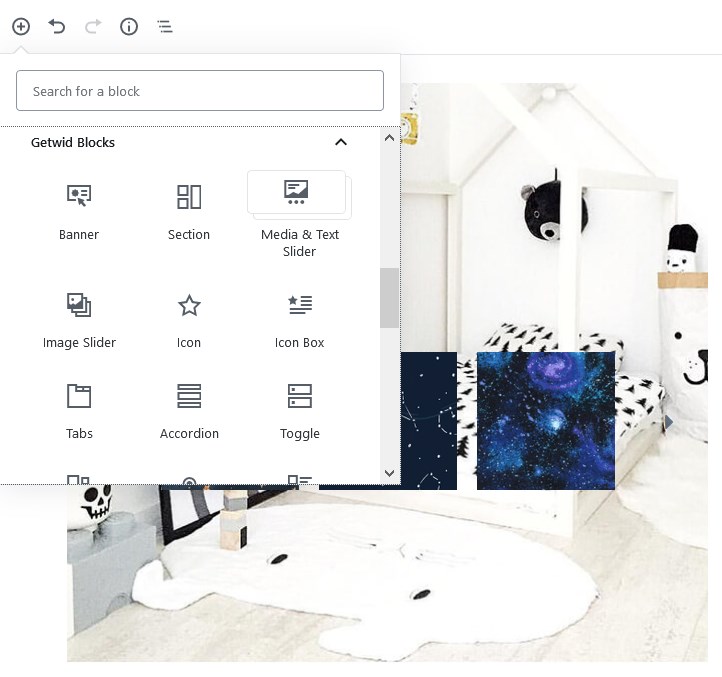Viewport: 722px width, 677px height.
Task: Insert the Icon block with star
Action: 189,320
